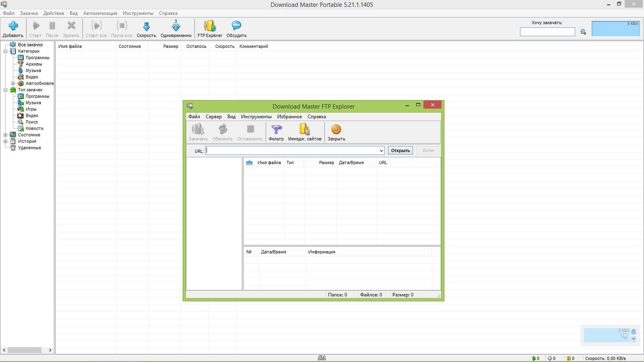Click the Информация log column header

click(x=369, y=252)
